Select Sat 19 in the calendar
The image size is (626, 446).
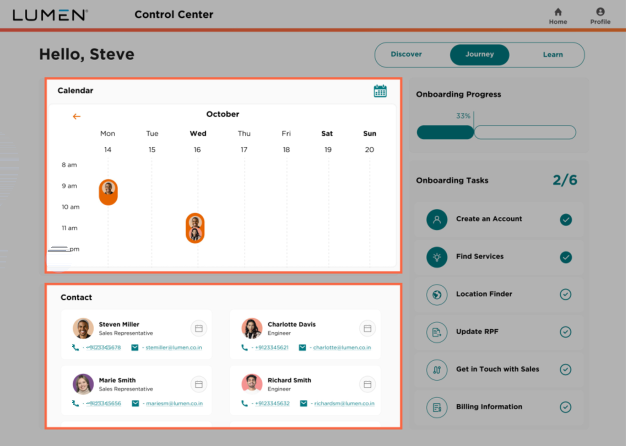[327, 141]
